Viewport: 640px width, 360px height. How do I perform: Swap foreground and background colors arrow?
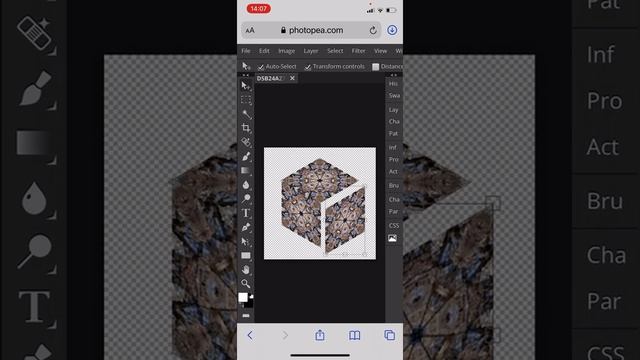pyautogui.click(x=251, y=296)
